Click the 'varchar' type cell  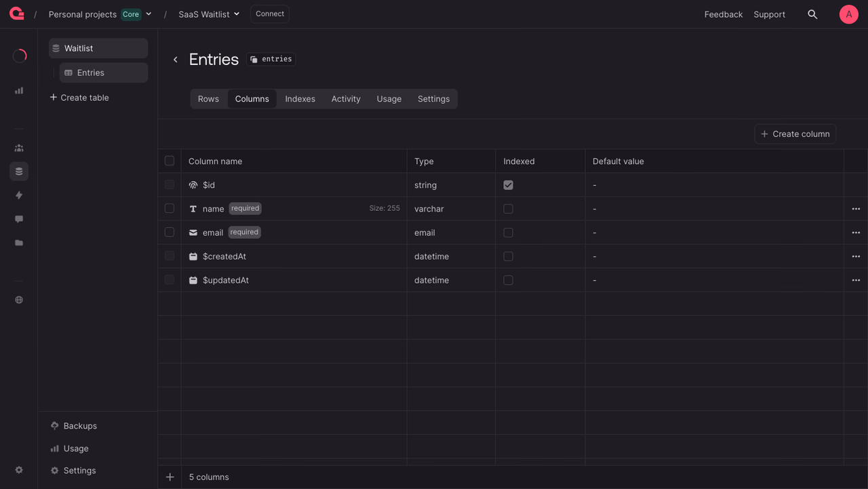click(429, 209)
